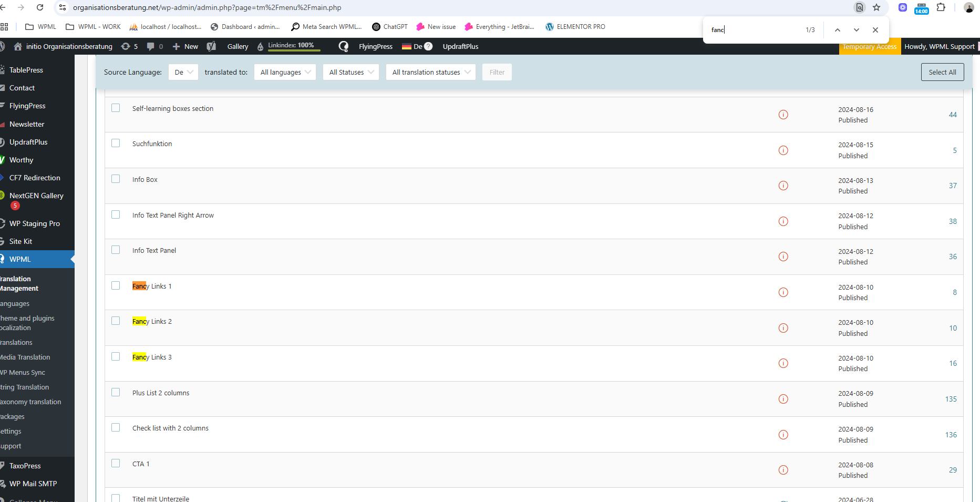Bookmark this page with the star icon
The width and height of the screenshot is (980, 502).
tap(876, 7)
